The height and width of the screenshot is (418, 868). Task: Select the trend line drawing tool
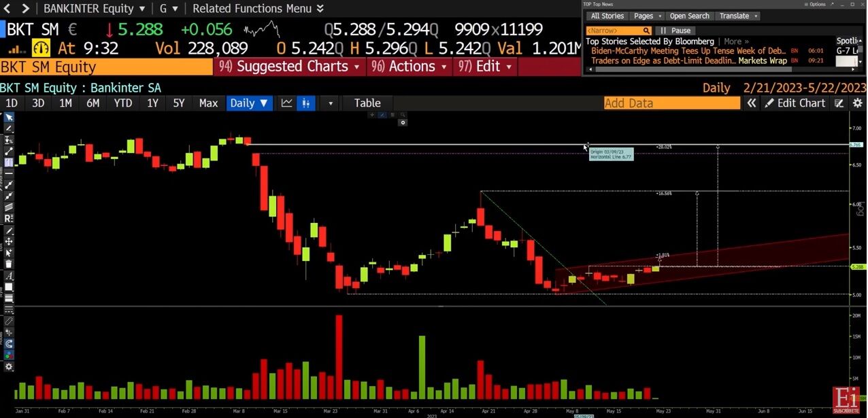tap(10, 151)
